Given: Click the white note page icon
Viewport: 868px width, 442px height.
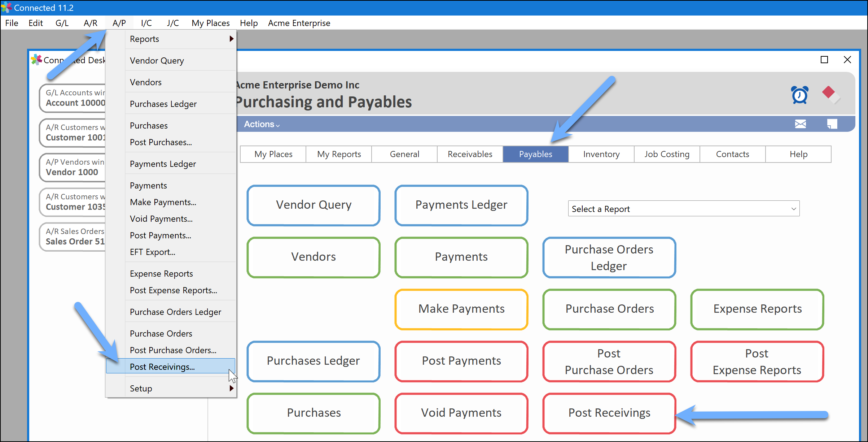Looking at the screenshot, I should pyautogui.click(x=832, y=124).
